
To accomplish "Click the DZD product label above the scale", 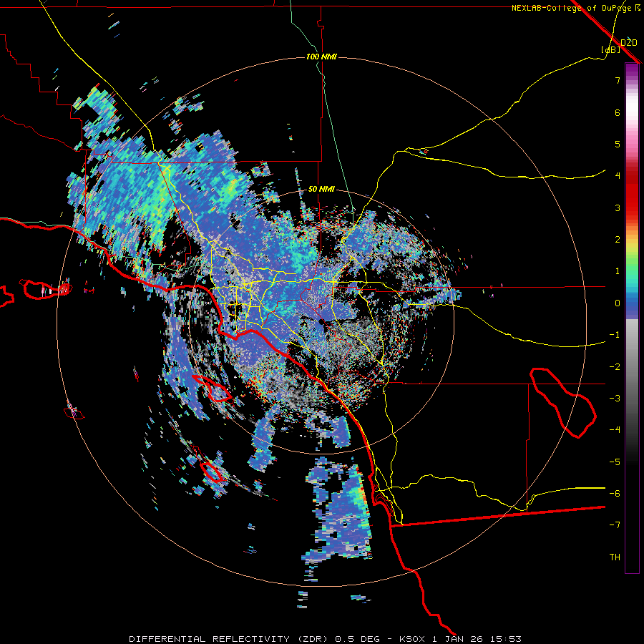I will click(628, 42).
